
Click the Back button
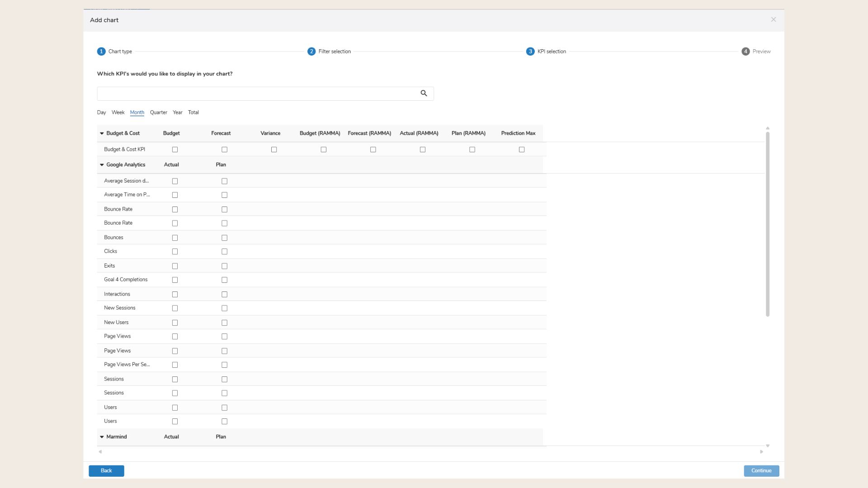[106, 470]
